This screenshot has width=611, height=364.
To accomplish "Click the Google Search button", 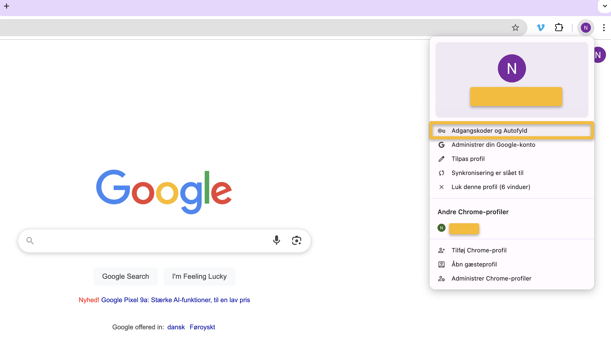I will [125, 276].
